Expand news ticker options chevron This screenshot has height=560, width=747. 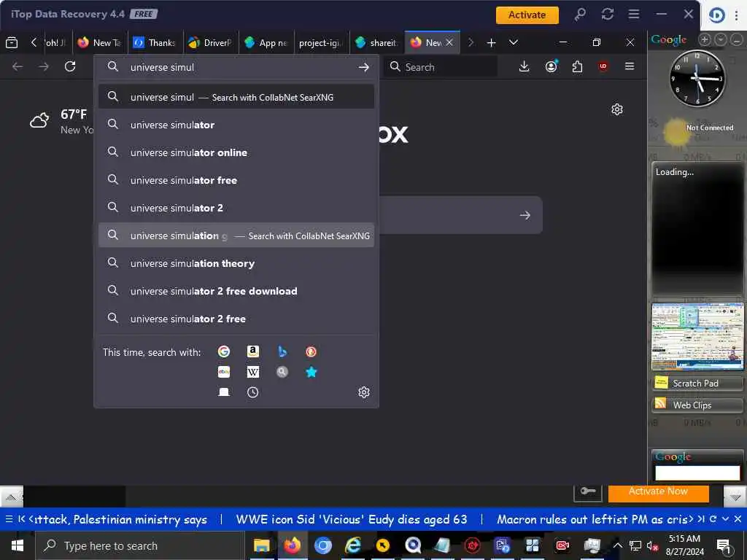(726, 518)
